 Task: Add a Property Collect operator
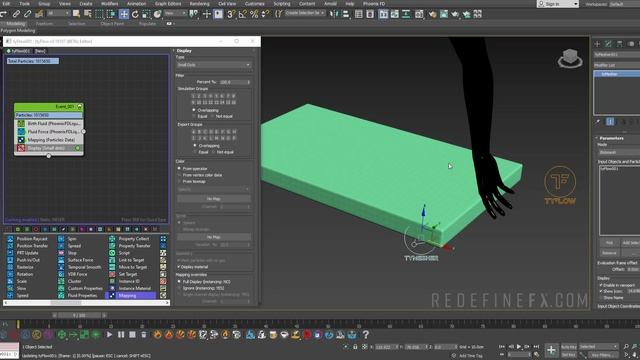coord(130,239)
